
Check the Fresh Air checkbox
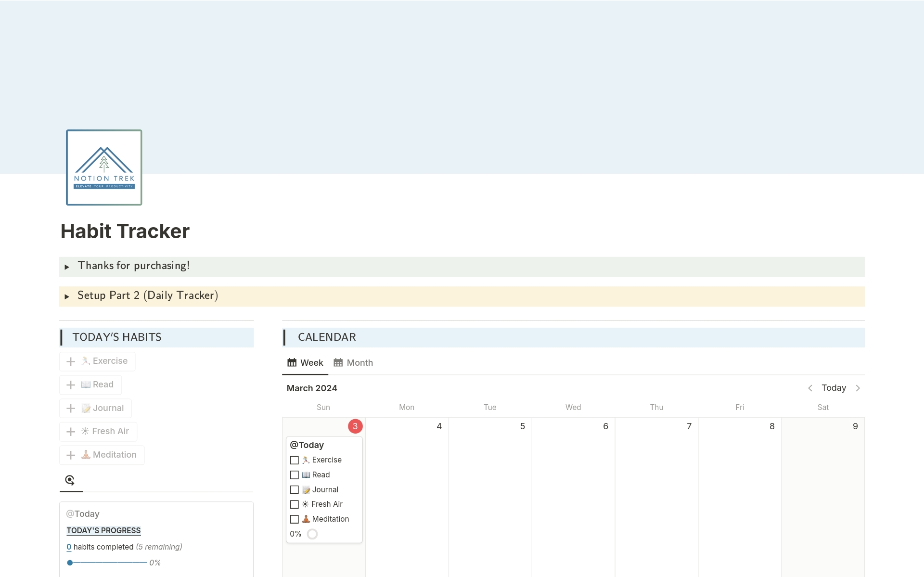pyautogui.click(x=295, y=504)
